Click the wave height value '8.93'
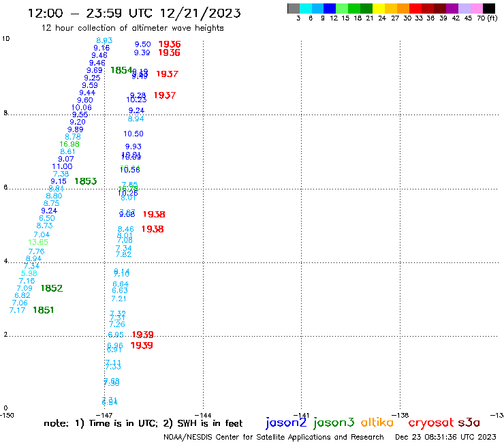The width and height of the screenshot is (504, 443). tap(104, 40)
